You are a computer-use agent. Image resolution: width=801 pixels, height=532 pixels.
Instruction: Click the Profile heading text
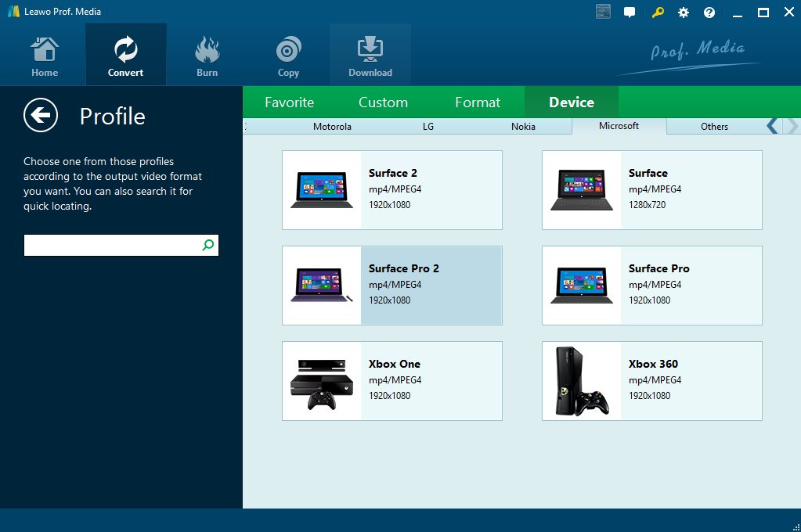click(113, 117)
